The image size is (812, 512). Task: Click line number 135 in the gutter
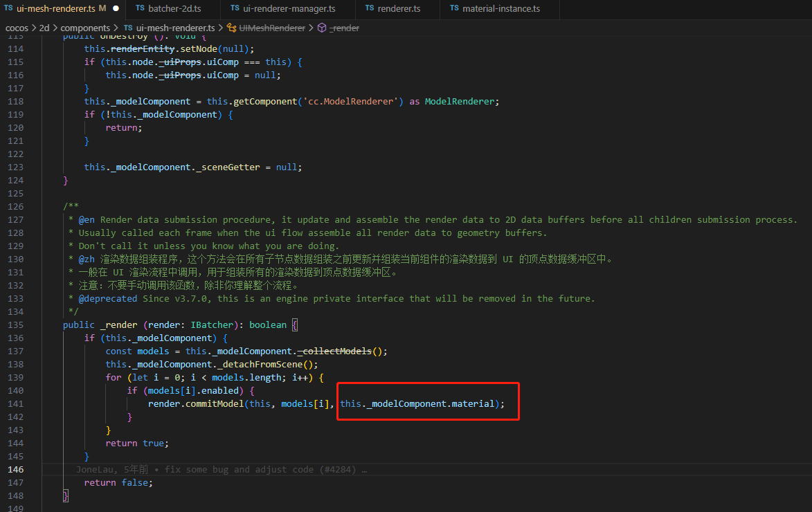pos(15,325)
